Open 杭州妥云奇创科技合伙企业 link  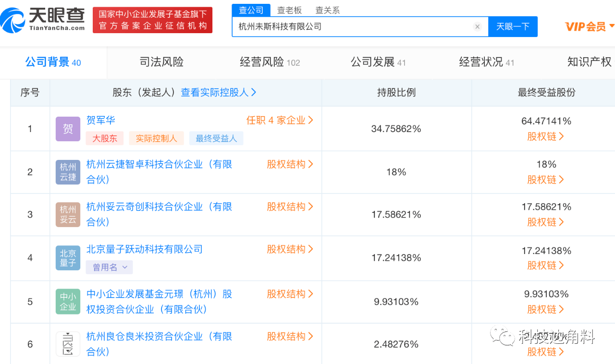[159, 214]
